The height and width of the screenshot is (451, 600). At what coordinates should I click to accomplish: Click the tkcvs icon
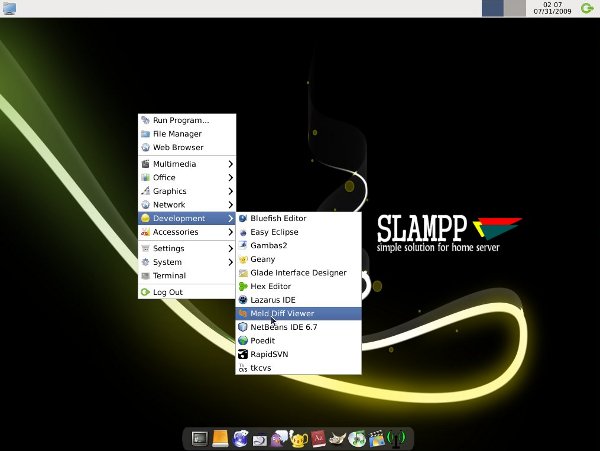(x=243, y=368)
